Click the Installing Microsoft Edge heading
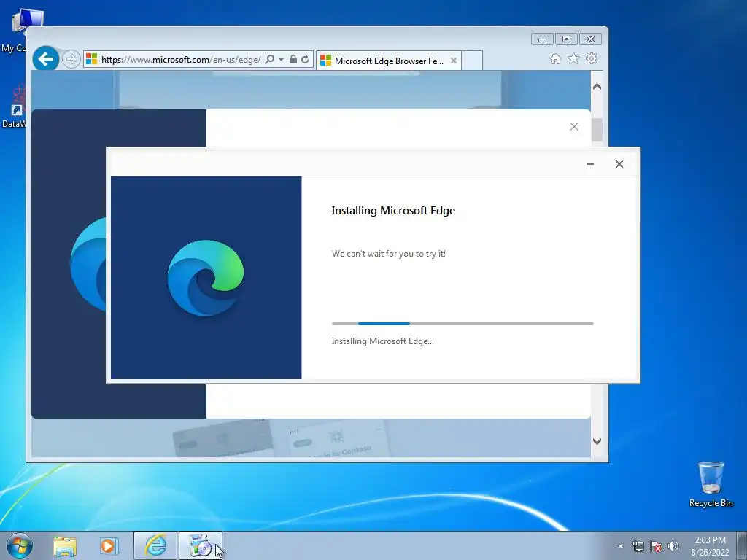The image size is (747, 560). click(x=393, y=211)
